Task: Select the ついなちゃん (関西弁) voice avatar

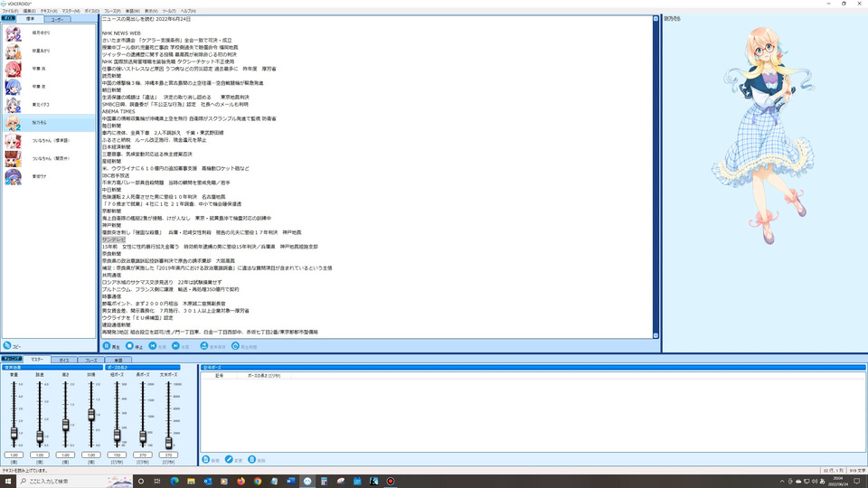Action: tap(13, 158)
